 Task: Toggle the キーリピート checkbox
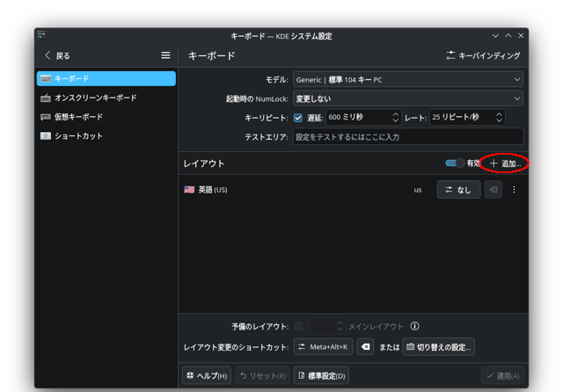pyautogui.click(x=298, y=118)
